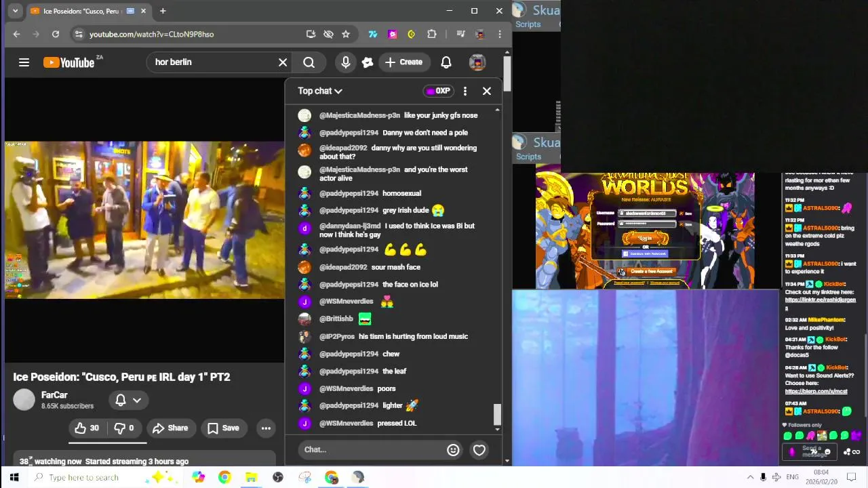Click the crossed-eye tracking protection icon
Viewport: 868px width, 488px height.
328,34
